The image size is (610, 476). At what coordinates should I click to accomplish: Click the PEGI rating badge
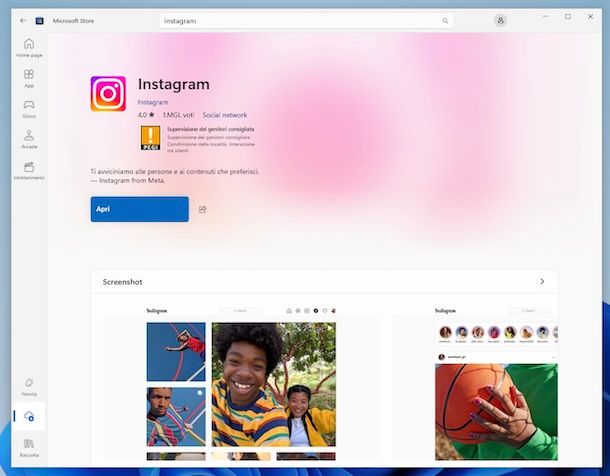point(151,138)
